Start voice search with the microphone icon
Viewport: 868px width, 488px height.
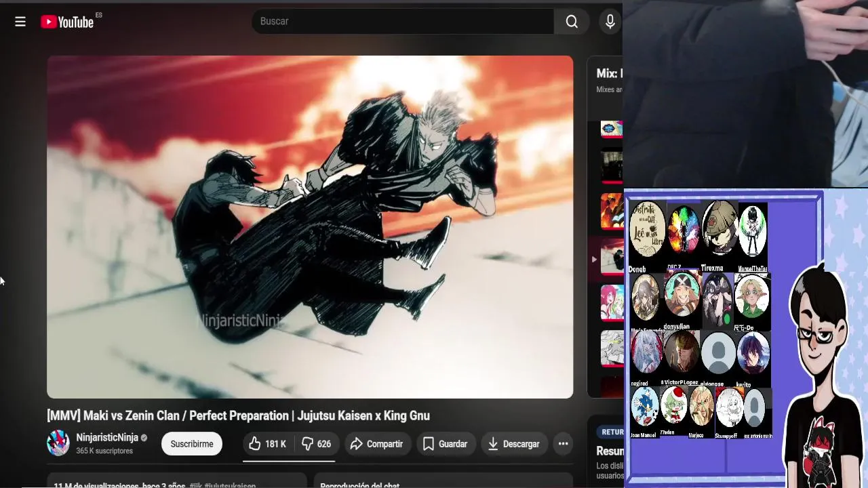tap(610, 22)
